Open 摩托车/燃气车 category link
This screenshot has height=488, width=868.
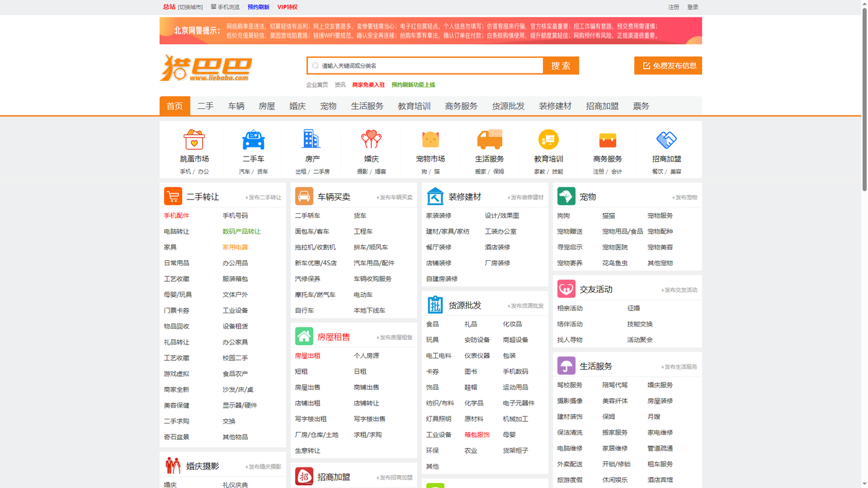click(x=315, y=295)
